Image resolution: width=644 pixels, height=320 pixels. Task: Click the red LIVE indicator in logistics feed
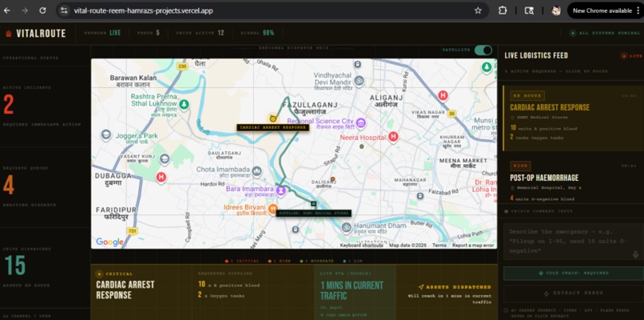(x=631, y=56)
